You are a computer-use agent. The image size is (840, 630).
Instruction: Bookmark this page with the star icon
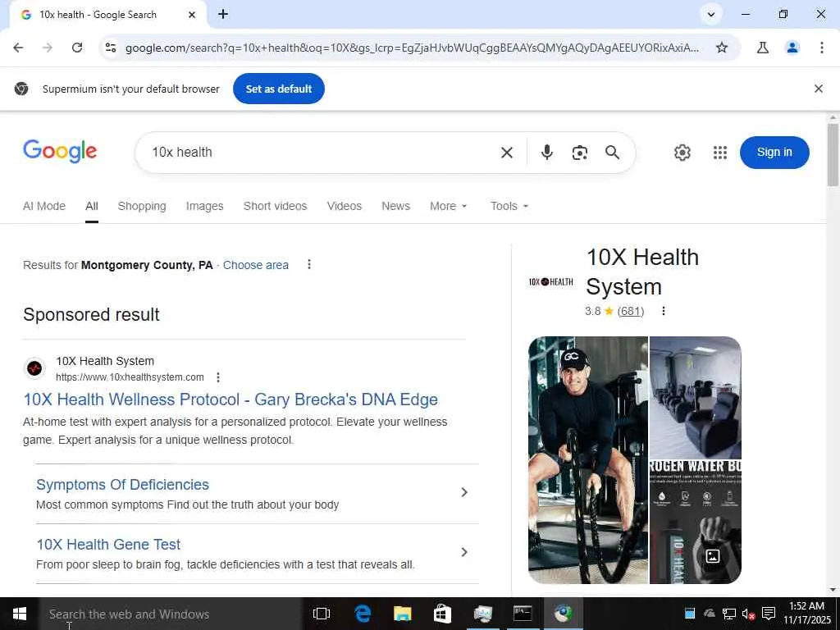pyautogui.click(x=722, y=48)
